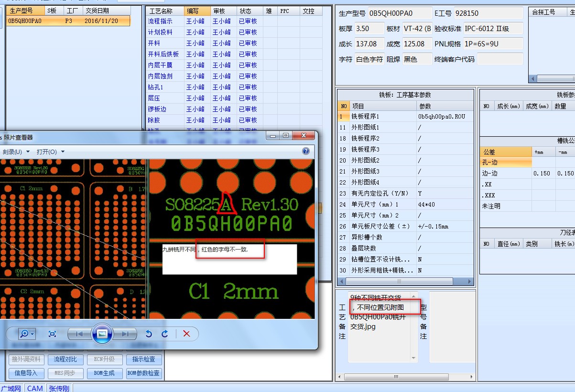Rotate the photo counterclockwise
The image size is (575, 392).
(149, 334)
